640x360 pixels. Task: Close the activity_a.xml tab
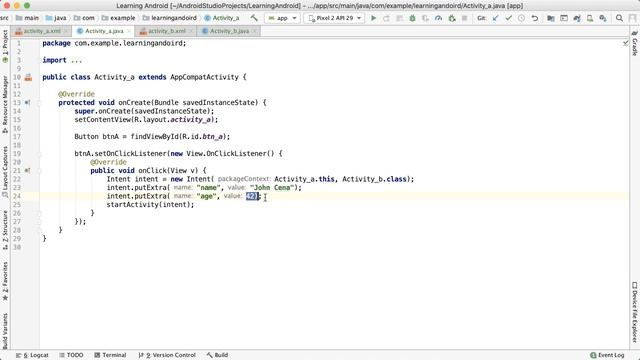pos(66,31)
